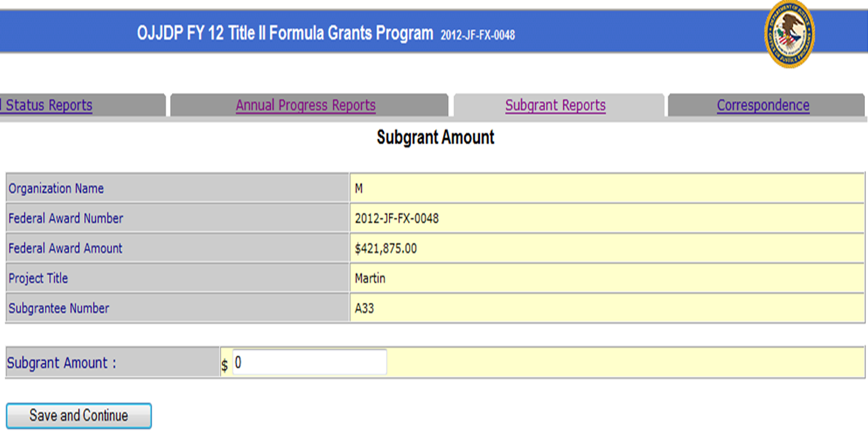Click the subgrantee number value A33
The width and height of the screenshot is (868, 431).
point(364,309)
